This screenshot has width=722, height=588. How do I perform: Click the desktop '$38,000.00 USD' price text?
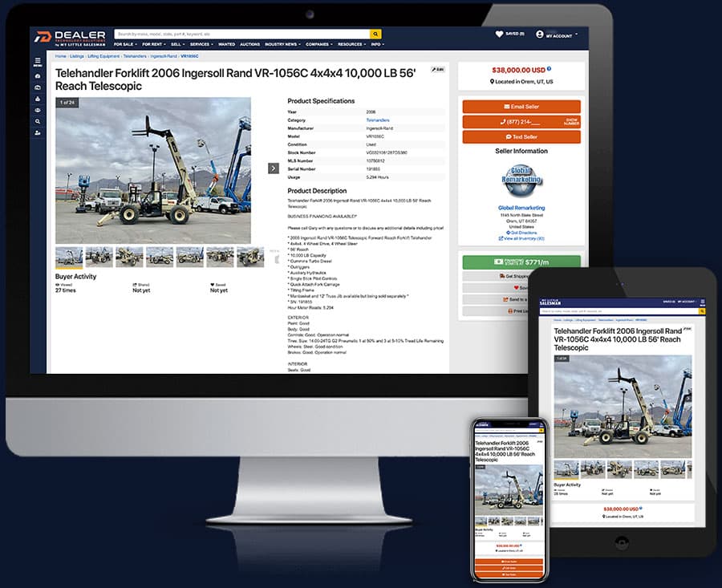click(518, 70)
